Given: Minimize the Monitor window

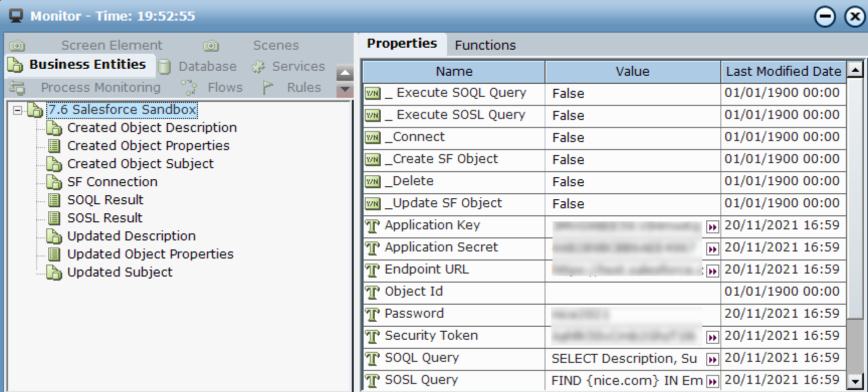Looking at the screenshot, I should pos(825,17).
